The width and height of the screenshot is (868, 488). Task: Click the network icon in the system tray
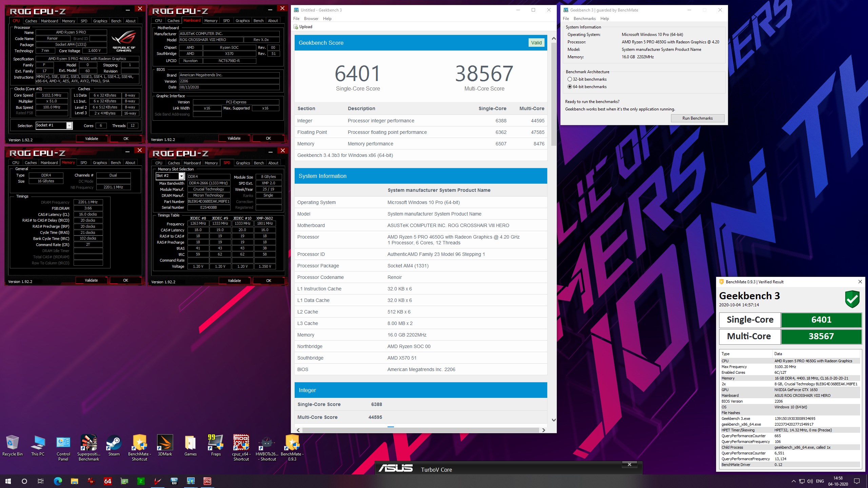(x=802, y=481)
